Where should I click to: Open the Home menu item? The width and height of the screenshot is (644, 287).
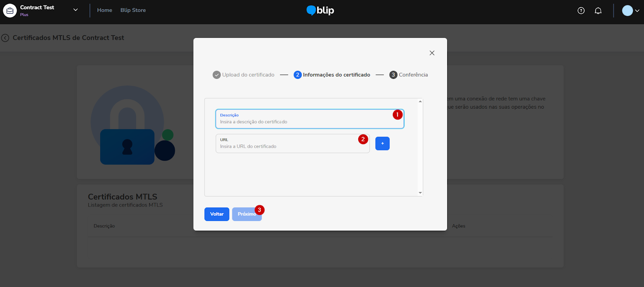104,10
